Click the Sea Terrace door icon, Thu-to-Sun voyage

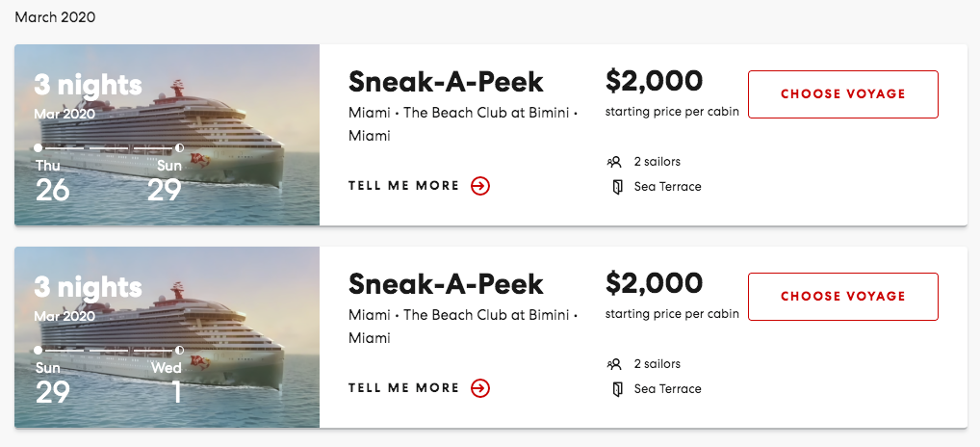tap(617, 187)
